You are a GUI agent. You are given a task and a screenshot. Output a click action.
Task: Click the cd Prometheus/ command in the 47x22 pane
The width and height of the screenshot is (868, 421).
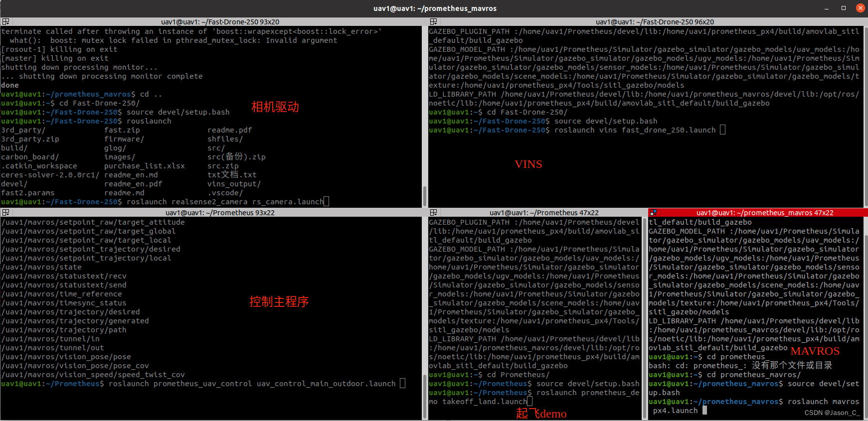click(x=519, y=375)
